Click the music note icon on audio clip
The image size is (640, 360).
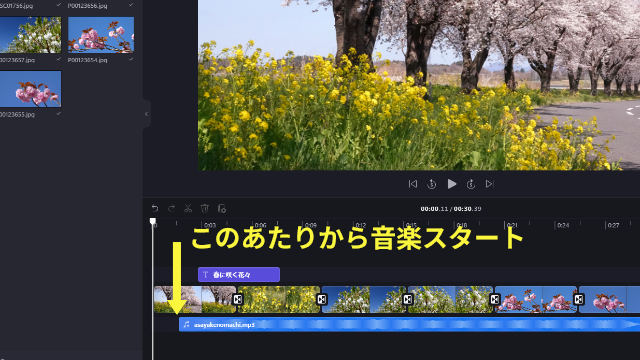coord(186,324)
